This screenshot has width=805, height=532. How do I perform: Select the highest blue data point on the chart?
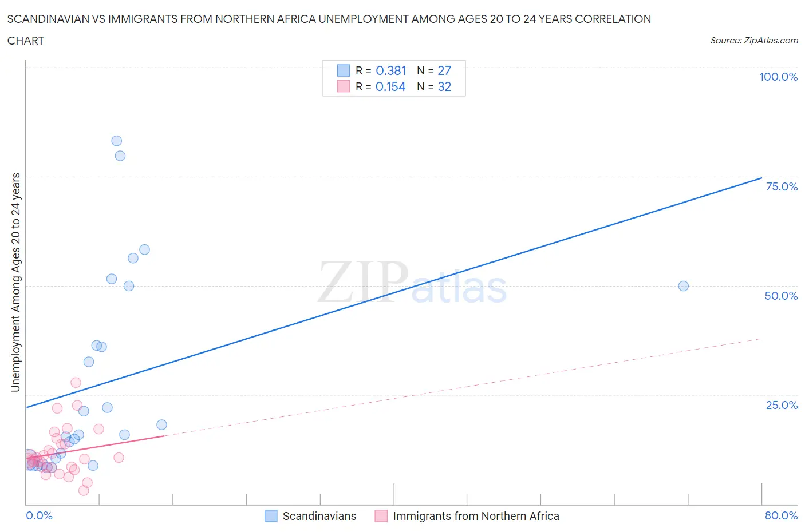(x=116, y=141)
